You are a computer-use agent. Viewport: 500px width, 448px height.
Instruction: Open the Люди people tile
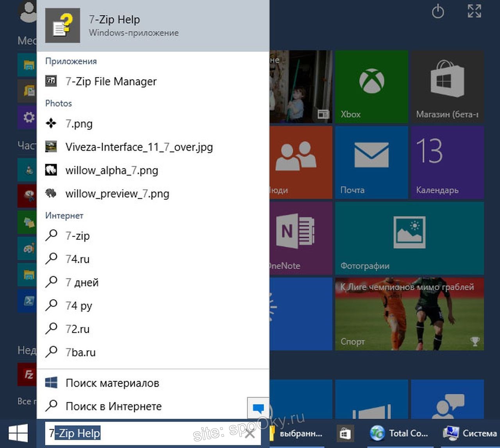(x=301, y=162)
